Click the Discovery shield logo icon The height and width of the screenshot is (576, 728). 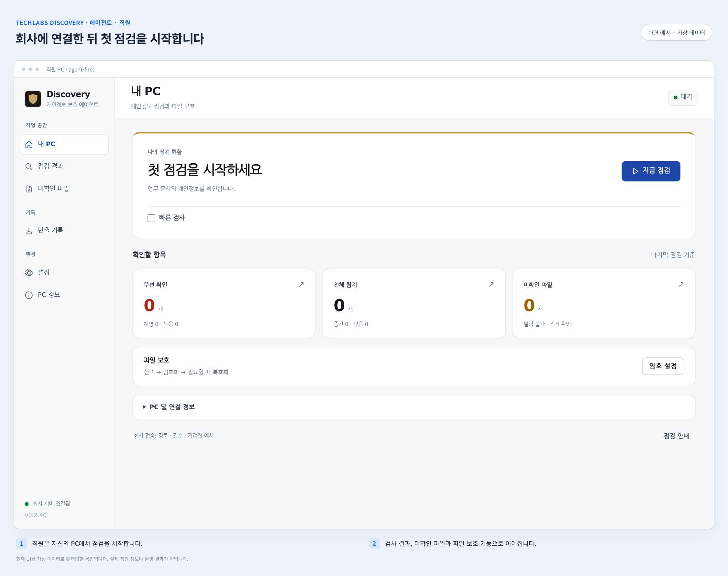click(x=33, y=99)
